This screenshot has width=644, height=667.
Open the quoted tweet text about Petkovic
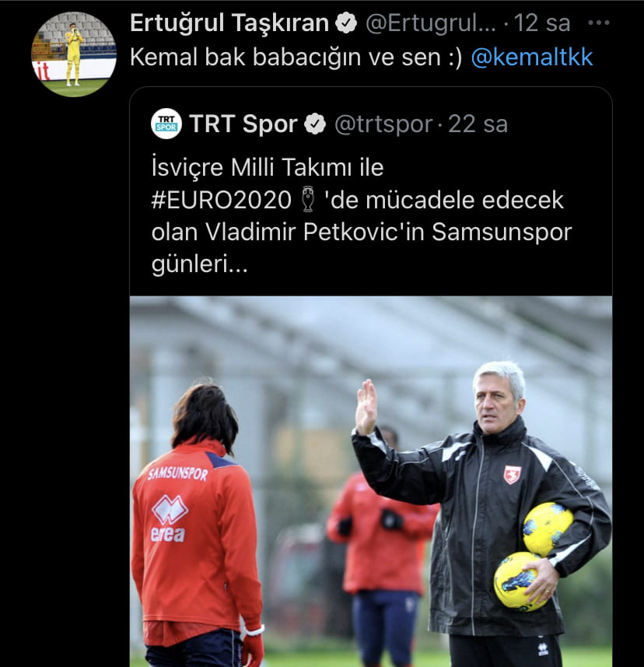tap(361, 215)
